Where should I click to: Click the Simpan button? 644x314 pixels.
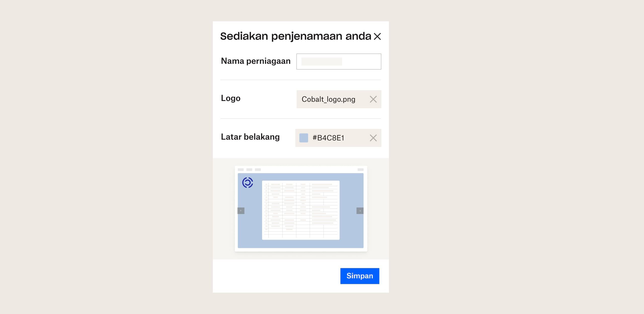360,276
